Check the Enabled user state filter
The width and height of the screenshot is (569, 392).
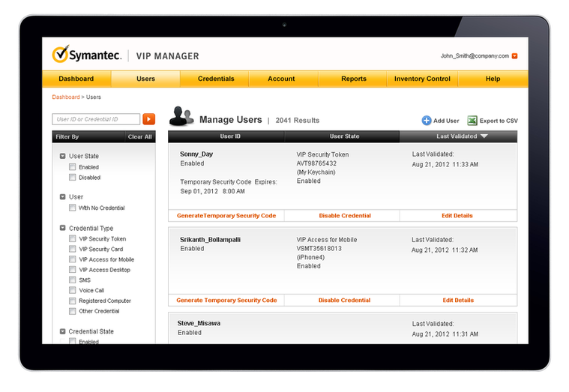pos(73,167)
